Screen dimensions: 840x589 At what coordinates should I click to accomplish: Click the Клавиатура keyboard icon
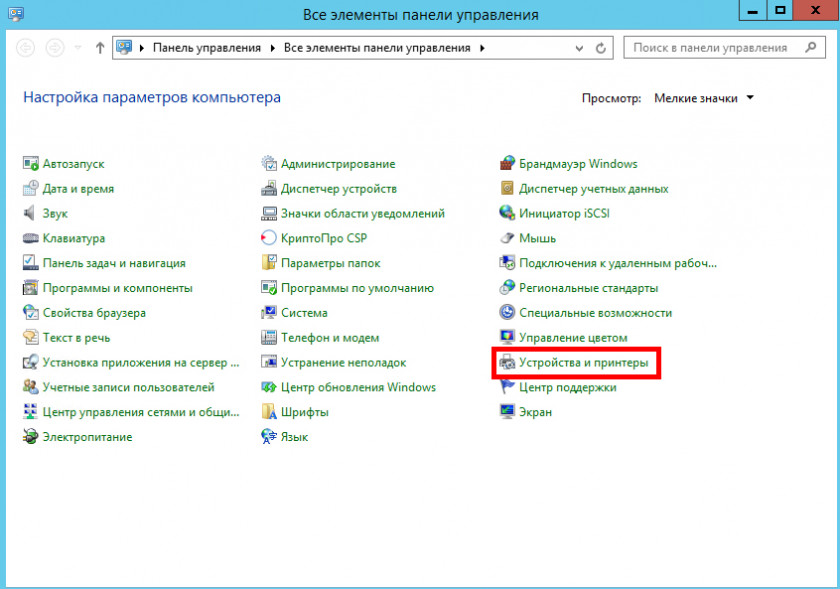[30, 238]
